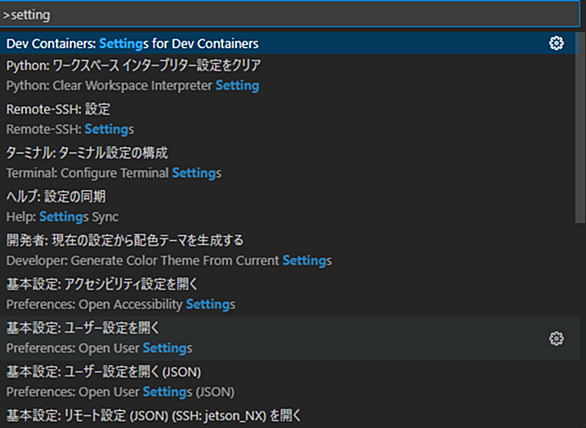Run Terminal: Configure Terminal Settings

point(290,163)
